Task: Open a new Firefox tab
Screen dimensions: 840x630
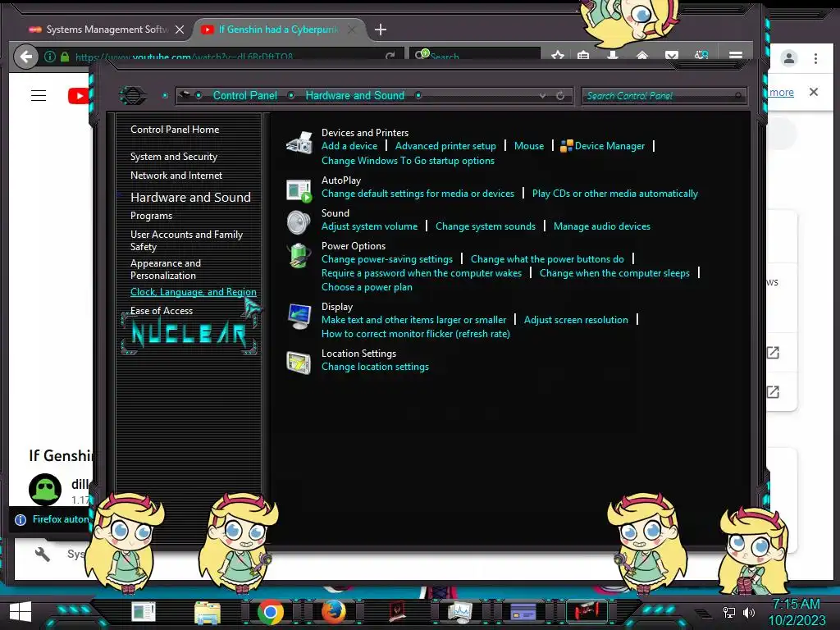Action: (381, 30)
